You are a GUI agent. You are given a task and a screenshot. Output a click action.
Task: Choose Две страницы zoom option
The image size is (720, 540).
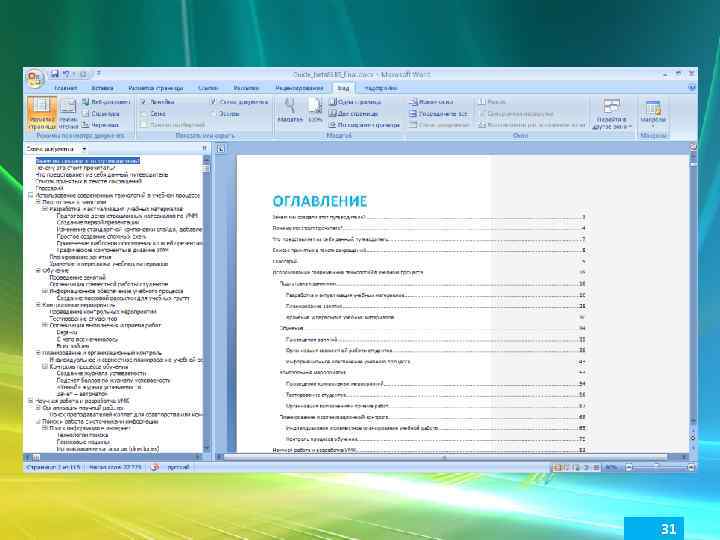(x=354, y=113)
